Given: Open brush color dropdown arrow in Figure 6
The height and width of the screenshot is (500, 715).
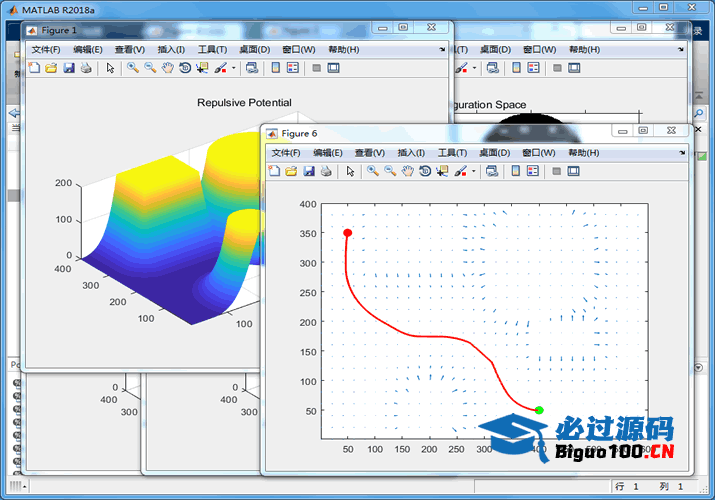Looking at the screenshot, I should tap(474, 172).
